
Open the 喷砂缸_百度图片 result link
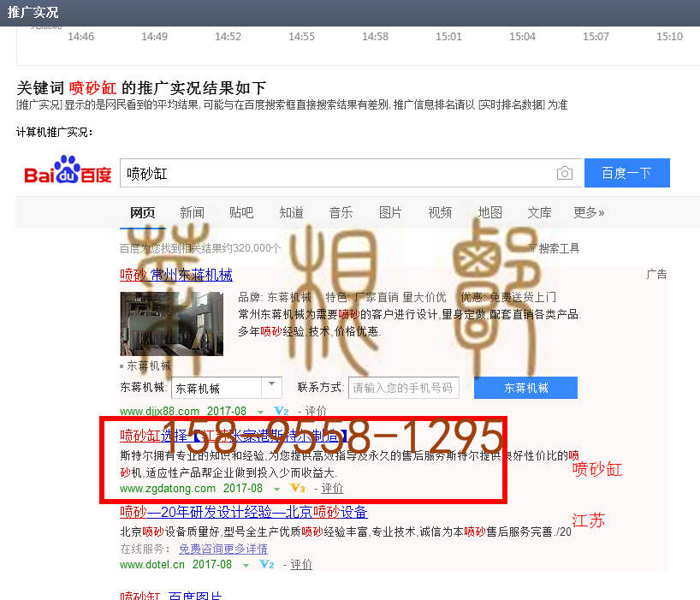click(x=171, y=595)
